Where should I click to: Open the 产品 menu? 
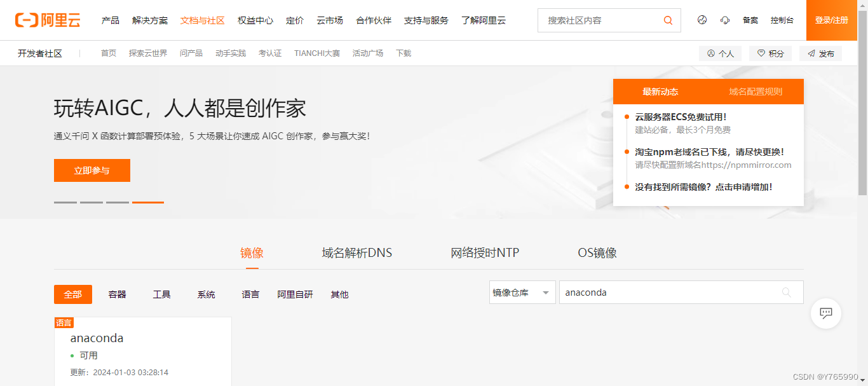point(111,20)
